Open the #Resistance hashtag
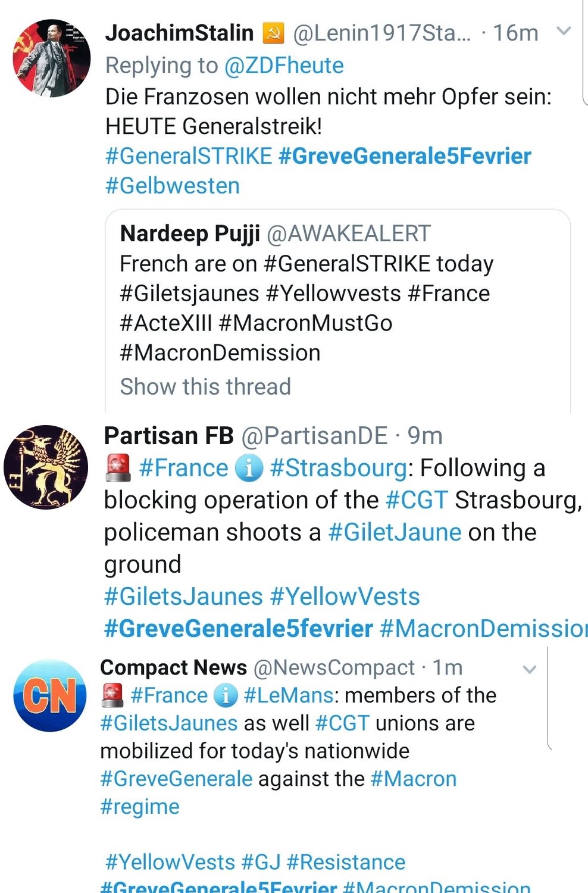The height and width of the screenshot is (893, 588). click(346, 862)
